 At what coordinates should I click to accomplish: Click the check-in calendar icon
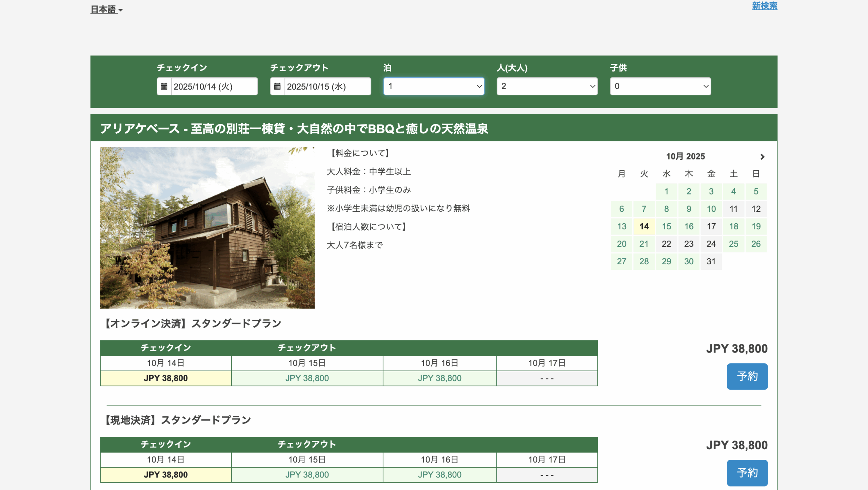[x=164, y=86]
